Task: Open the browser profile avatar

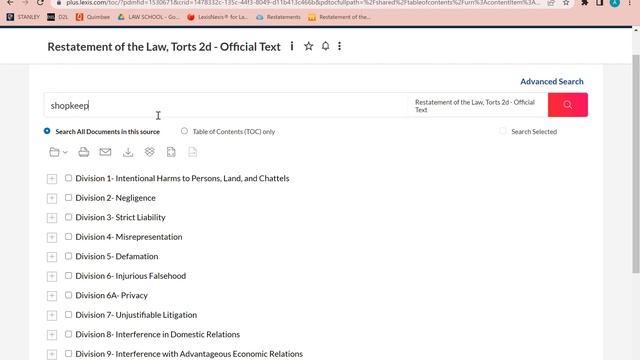Action: (x=615, y=3)
